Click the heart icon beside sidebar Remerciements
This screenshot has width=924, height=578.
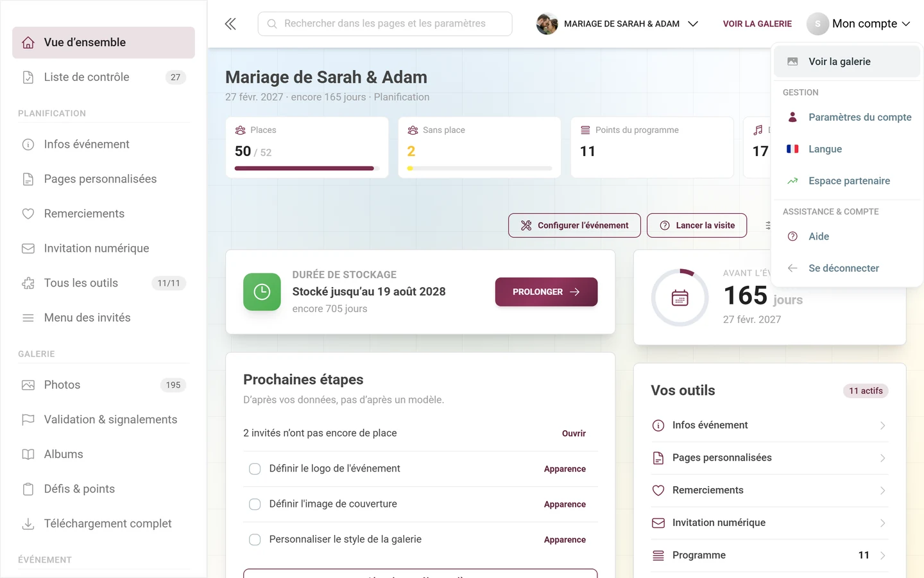(x=28, y=214)
